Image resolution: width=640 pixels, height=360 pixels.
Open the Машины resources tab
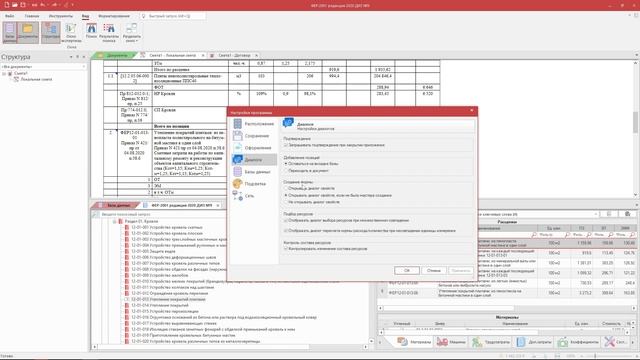pos(451,342)
